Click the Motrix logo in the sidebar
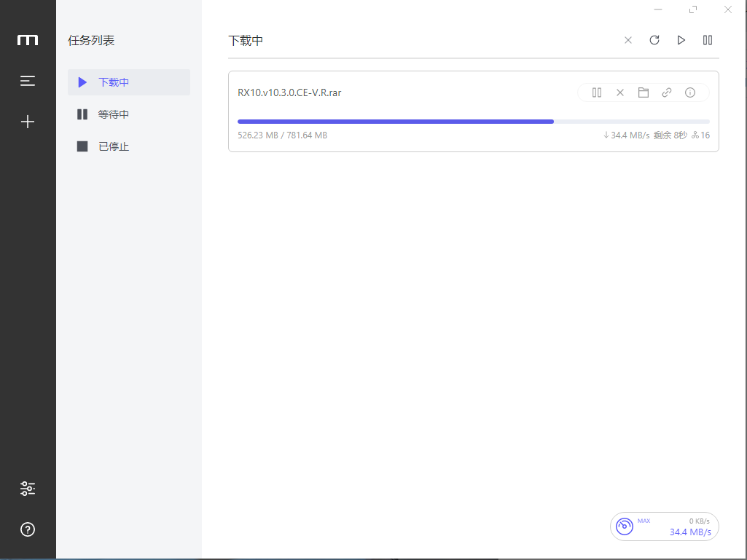The height and width of the screenshot is (560, 747). pyautogui.click(x=28, y=40)
